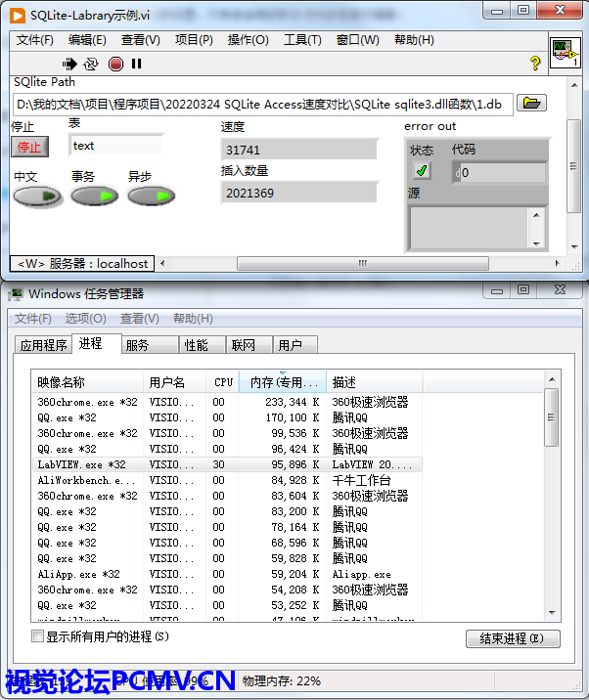Screen dimensions: 589x700
Task: Open context help question mark icon
Action: (x=535, y=64)
